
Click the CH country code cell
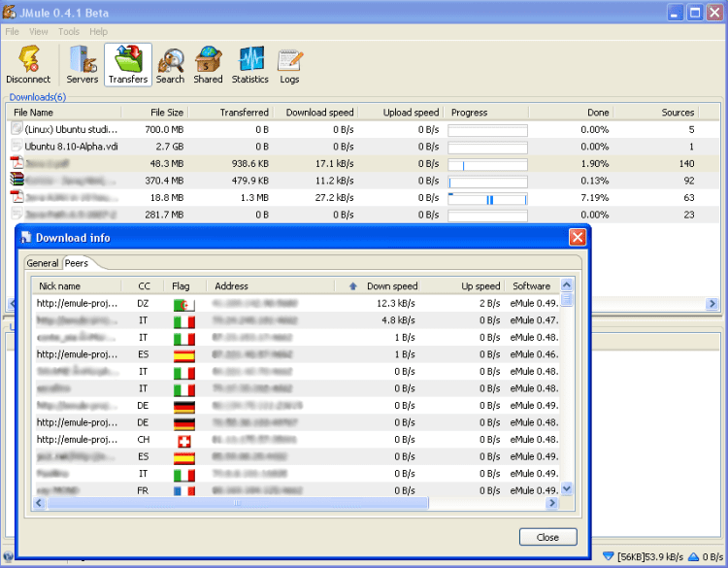[144, 440]
